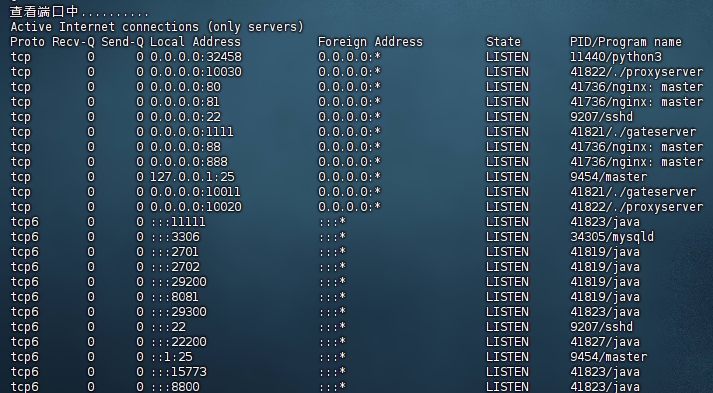Click local address :::22 on tcp6 row
The image size is (713, 393).
pos(168,327)
